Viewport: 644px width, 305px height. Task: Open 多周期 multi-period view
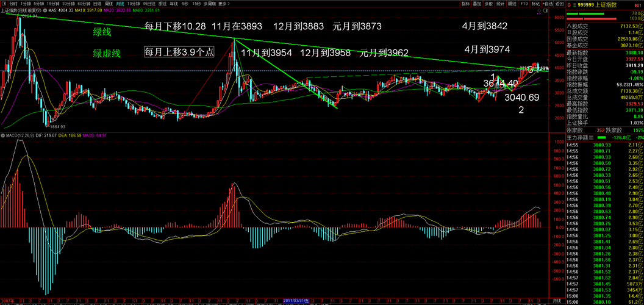pyautogui.click(x=210, y=4)
